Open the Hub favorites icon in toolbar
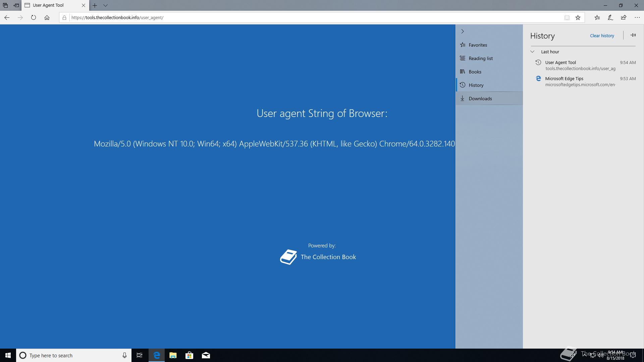644x362 pixels. pos(597,17)
